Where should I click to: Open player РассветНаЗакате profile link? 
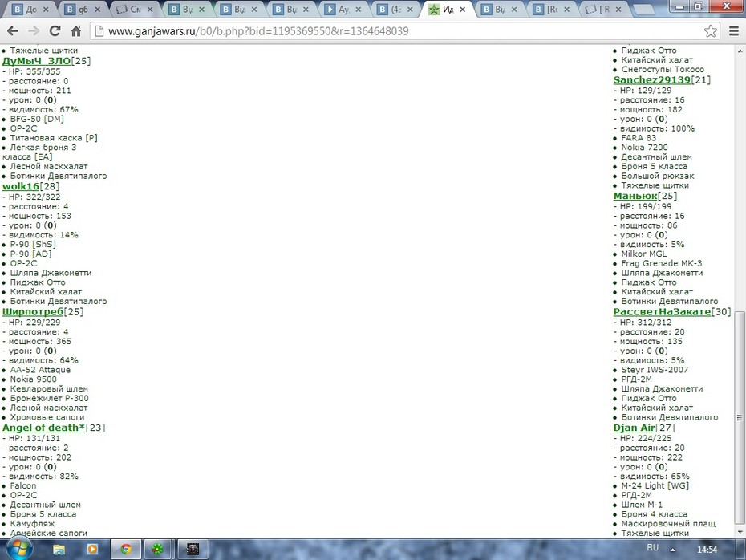tap(663, 311)
